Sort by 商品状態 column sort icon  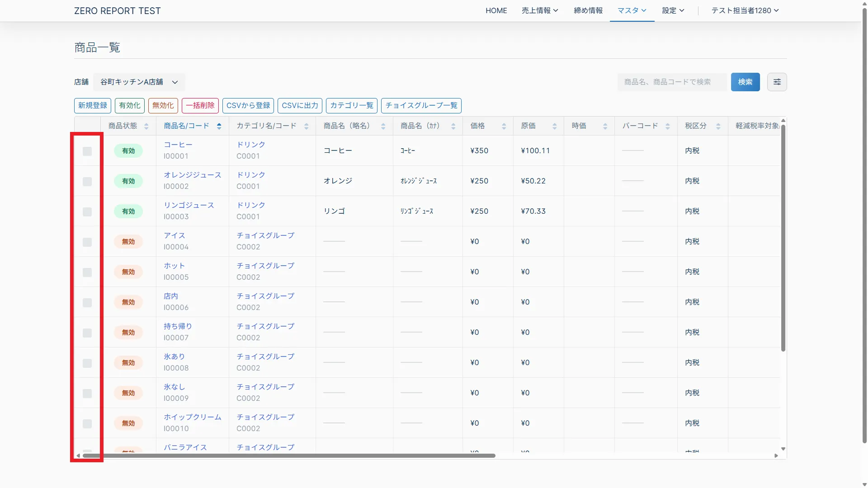[x=146, y=126]
